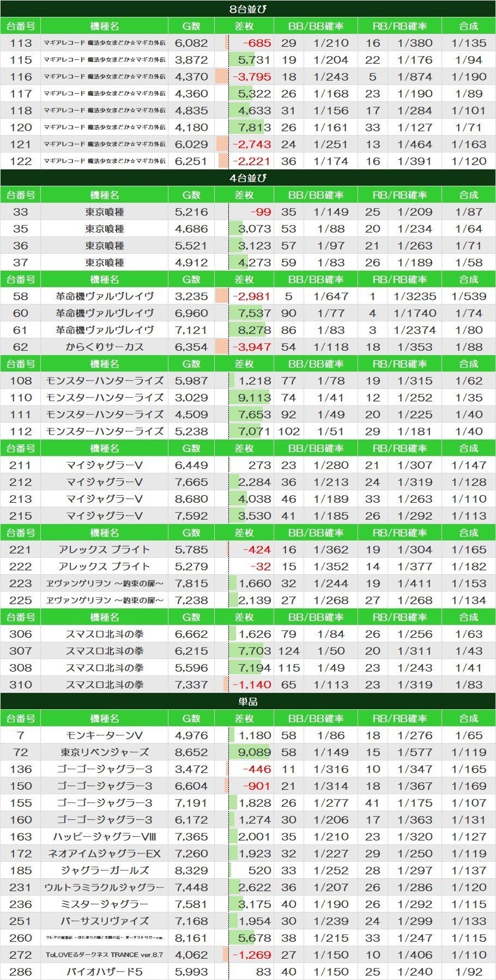Click 1/577 RB rate in row 72
Image resolution: width=496 pixels, height=980 pixels.
(x=415, y=752)
